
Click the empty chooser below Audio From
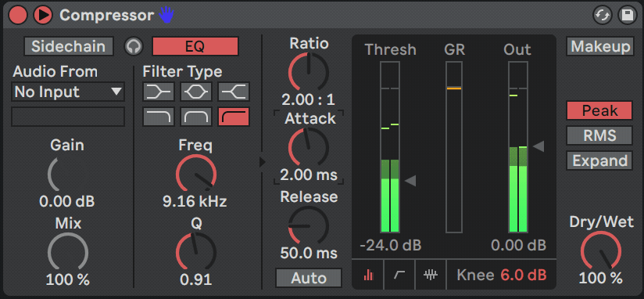click(68, 117)
